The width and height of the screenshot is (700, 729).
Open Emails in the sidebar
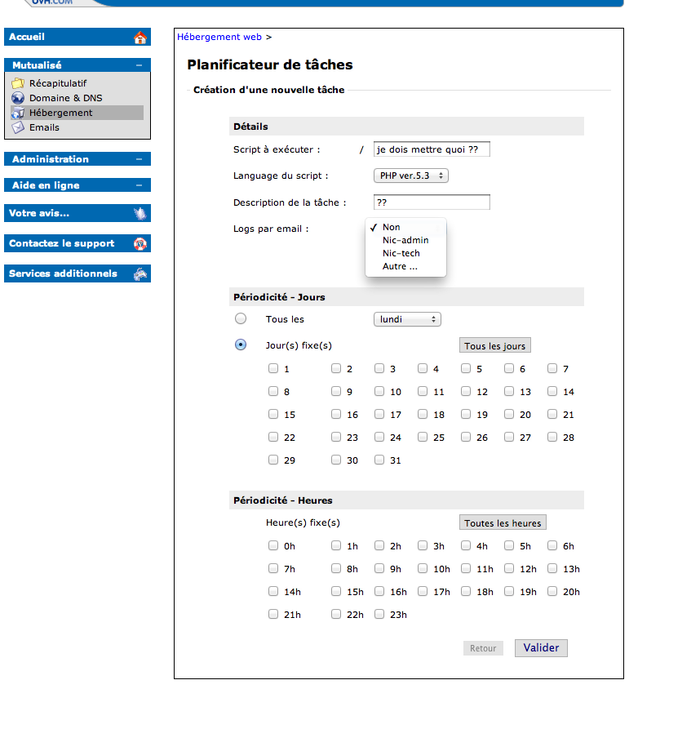[44, 127]
